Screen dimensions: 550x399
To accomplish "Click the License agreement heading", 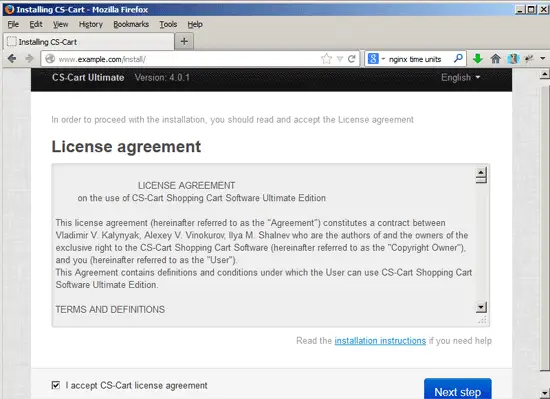I will coord(126,147).
